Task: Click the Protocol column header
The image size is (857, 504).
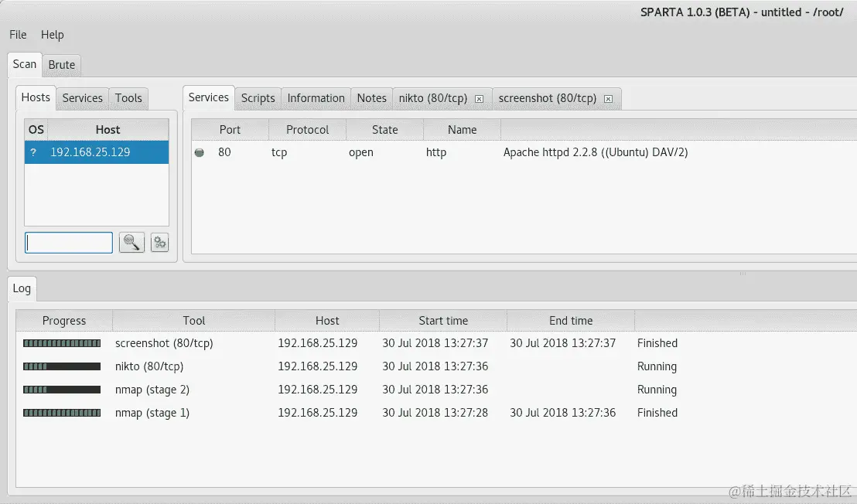Action: 308,130
